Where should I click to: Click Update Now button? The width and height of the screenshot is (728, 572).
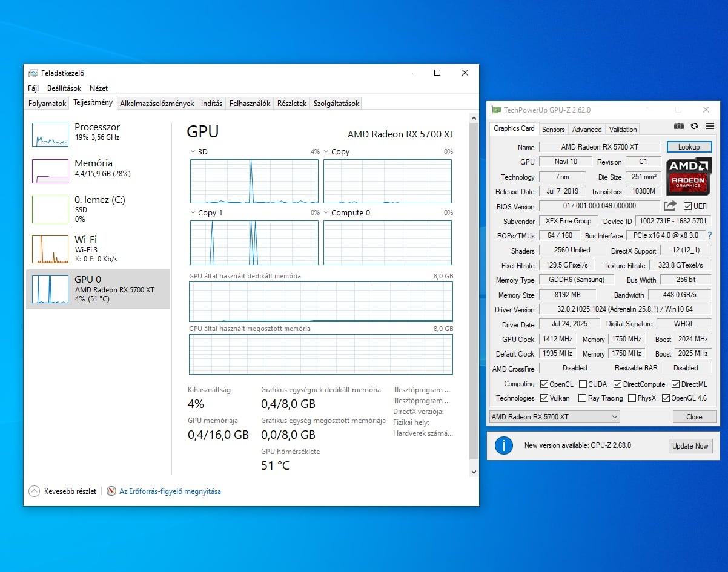pos(690,446)
